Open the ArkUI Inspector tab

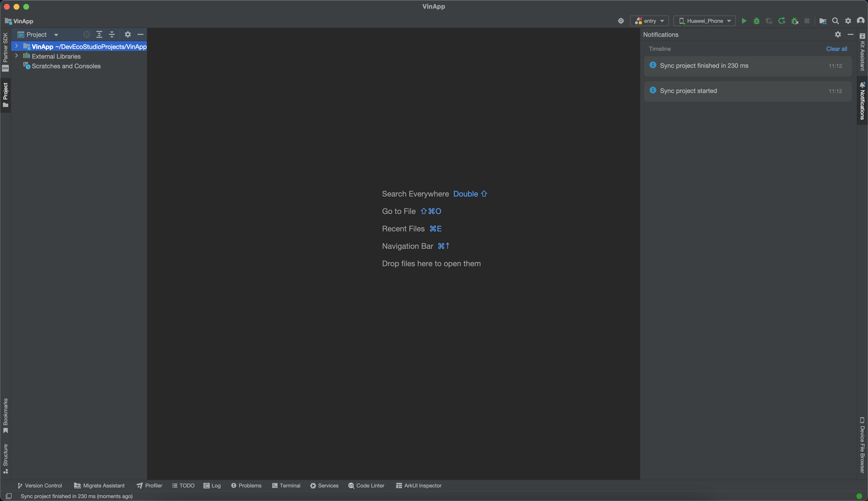pos(419,486)
